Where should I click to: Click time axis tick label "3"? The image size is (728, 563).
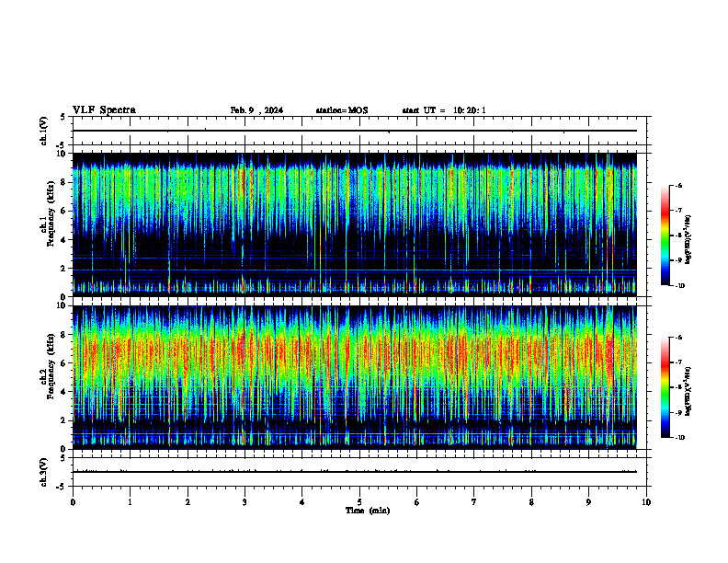[245, 502]
